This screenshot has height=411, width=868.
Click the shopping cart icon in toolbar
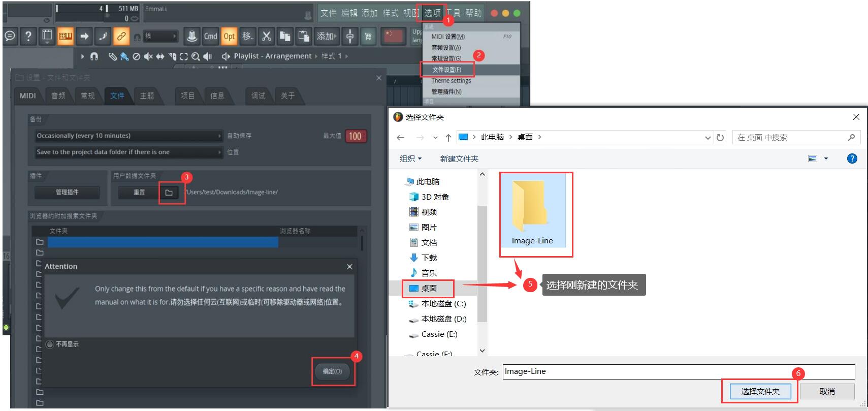point(368,36)
